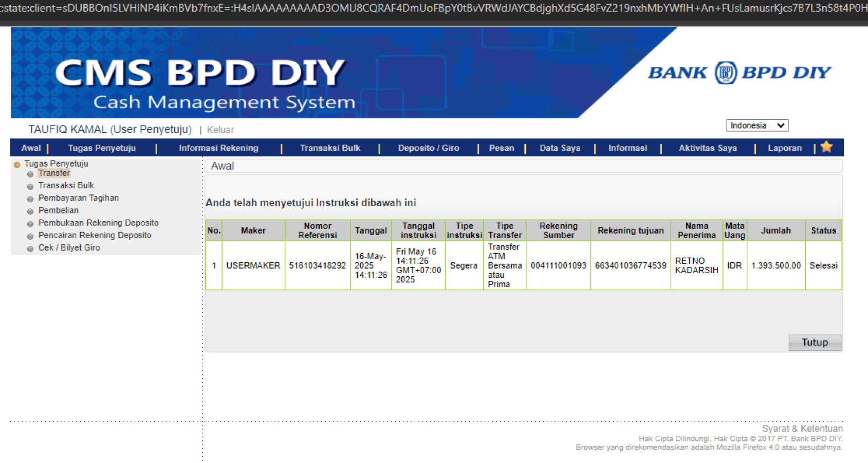Open the Transaksi Bulk menu
Image resolution: width=868 pixels, height=463 pixels.
[330, 148]
